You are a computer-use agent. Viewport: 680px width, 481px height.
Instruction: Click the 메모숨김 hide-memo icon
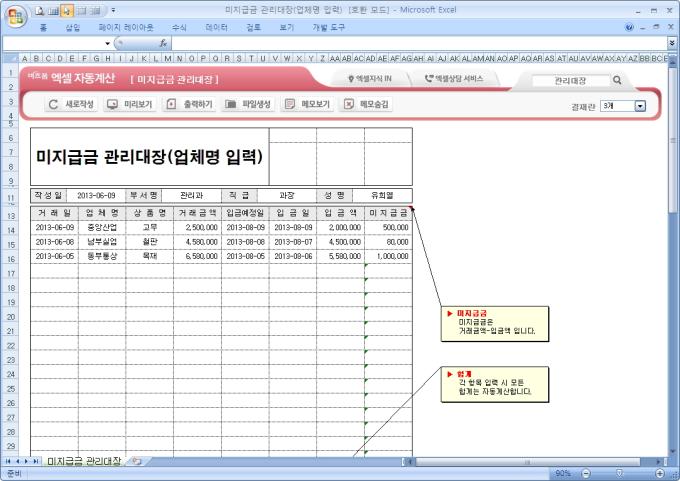click(348, 104)
